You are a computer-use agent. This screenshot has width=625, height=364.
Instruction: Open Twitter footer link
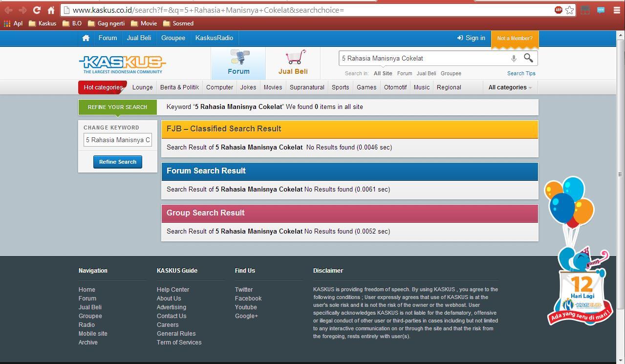point(244,290)
